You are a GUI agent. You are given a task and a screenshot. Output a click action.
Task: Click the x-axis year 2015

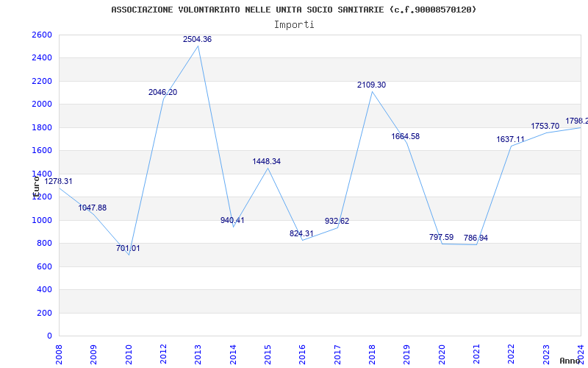(268, 355)
